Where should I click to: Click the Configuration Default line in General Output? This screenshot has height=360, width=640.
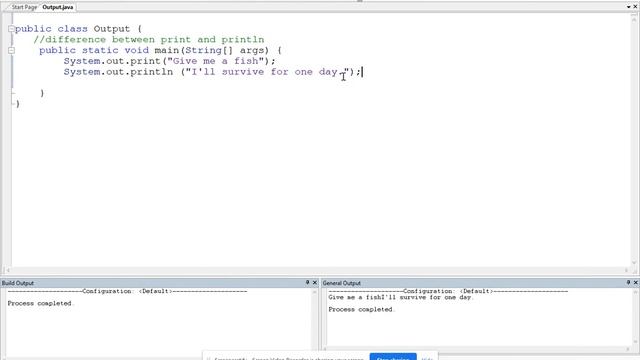pos(448,291)
